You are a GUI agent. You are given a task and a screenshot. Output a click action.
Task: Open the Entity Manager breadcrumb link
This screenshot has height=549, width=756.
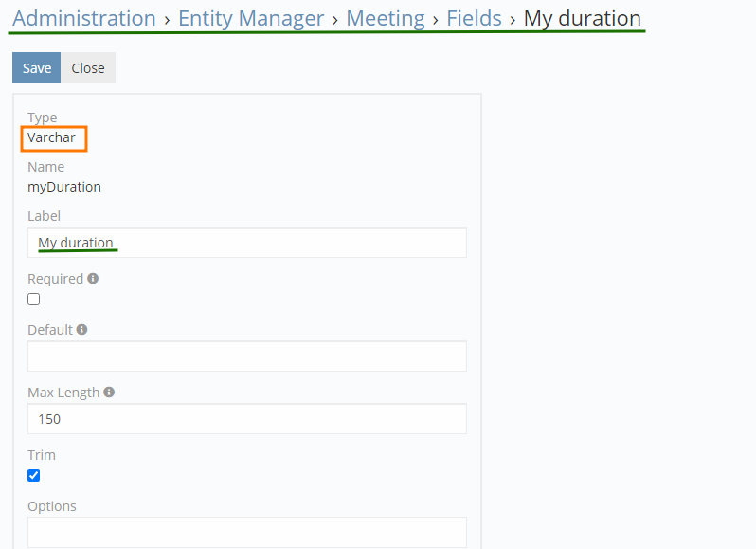click(251, 18)
